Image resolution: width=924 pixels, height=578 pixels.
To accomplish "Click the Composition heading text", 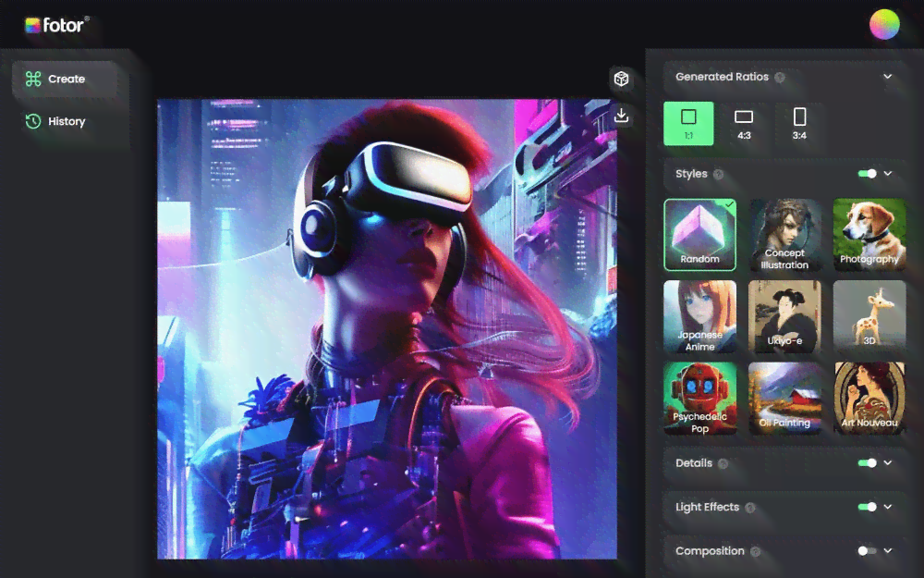I will click(710, 551).
